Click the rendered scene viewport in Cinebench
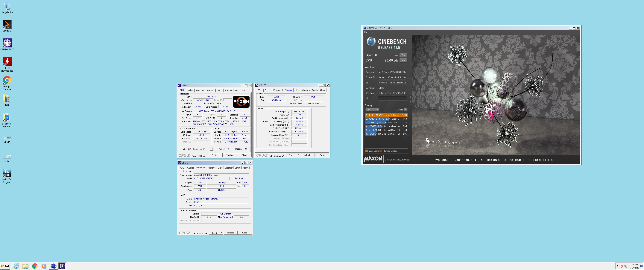 pos(496,95)
